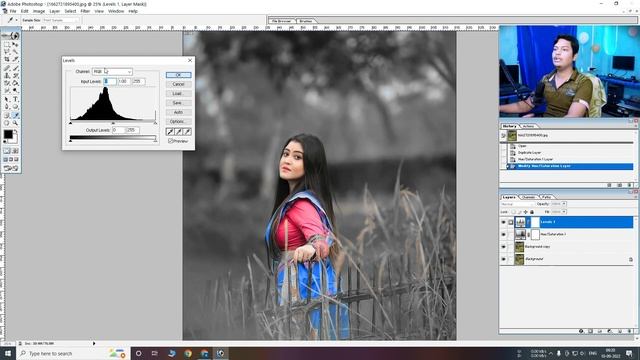Open the Opacity dropdown arrow
The width and height of the screenshot is (640, 360).
click(x=564, y=204)
